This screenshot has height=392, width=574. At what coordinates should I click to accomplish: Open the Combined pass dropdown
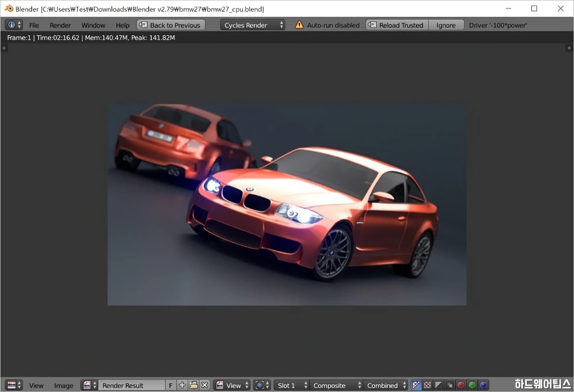click(386, 385)
